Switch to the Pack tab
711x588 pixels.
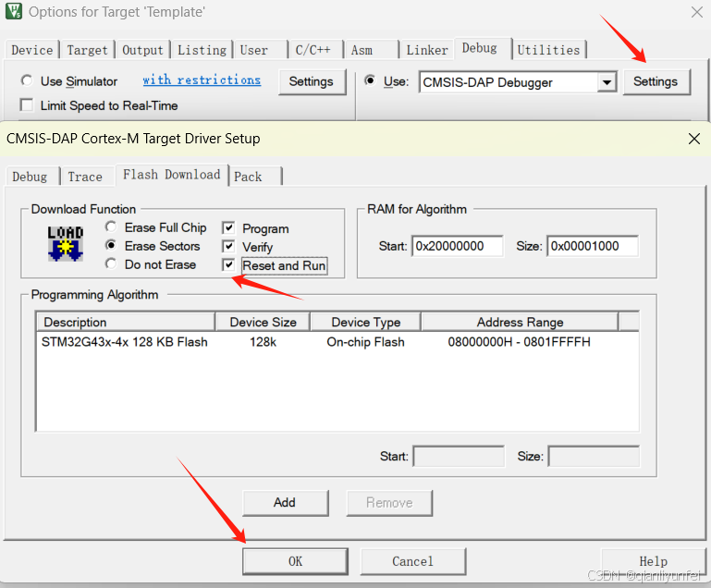coord(256,177)
